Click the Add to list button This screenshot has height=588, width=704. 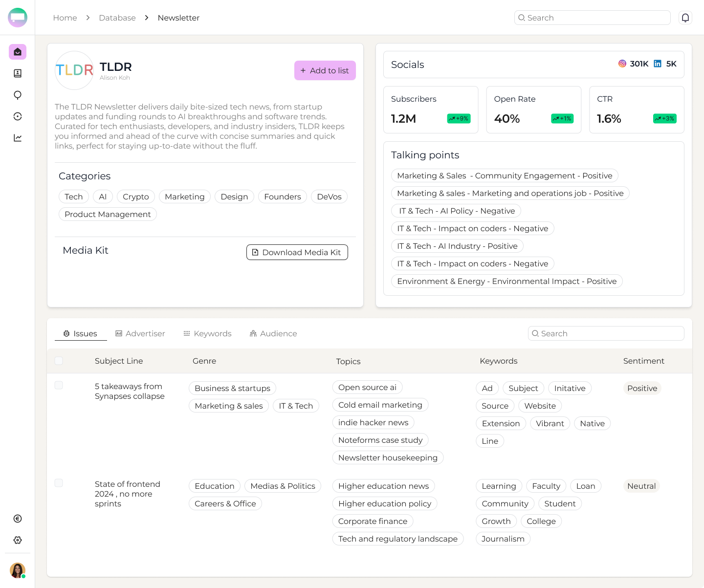tap(325, 70)
